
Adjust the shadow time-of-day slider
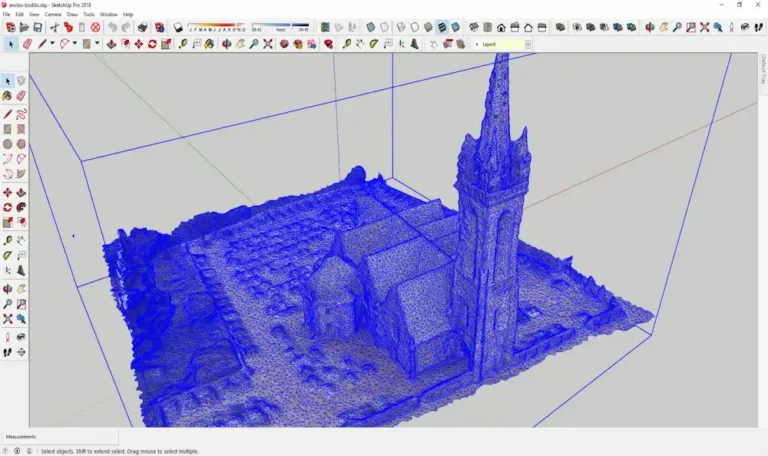[281, 27]
